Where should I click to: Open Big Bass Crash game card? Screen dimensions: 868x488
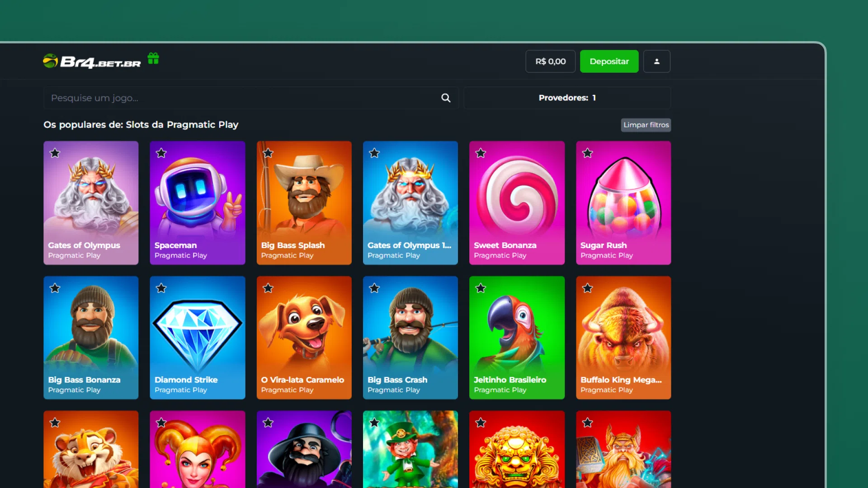(x=410, y=338)
